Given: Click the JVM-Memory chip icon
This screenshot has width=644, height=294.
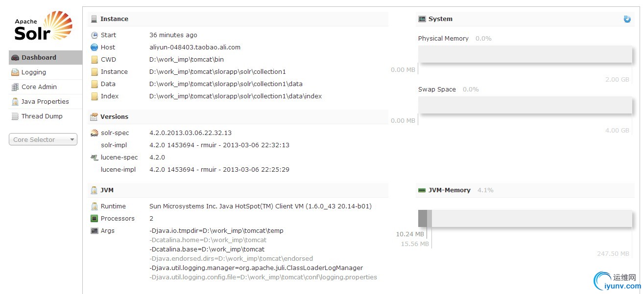Looking at the screenshot, I should click(x=422, y=190).
